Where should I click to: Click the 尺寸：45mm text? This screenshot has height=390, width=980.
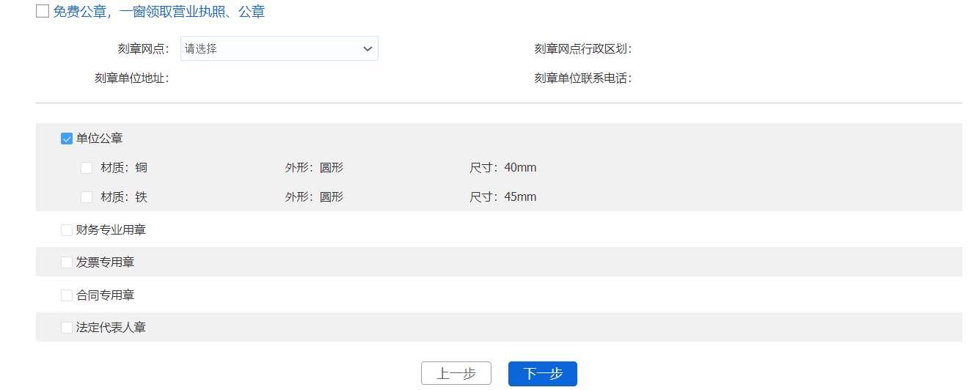[x=503, y=197]
